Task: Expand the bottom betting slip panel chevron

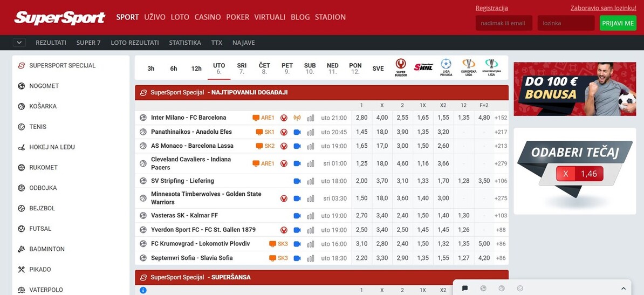Action: click(x=624, y=289)
